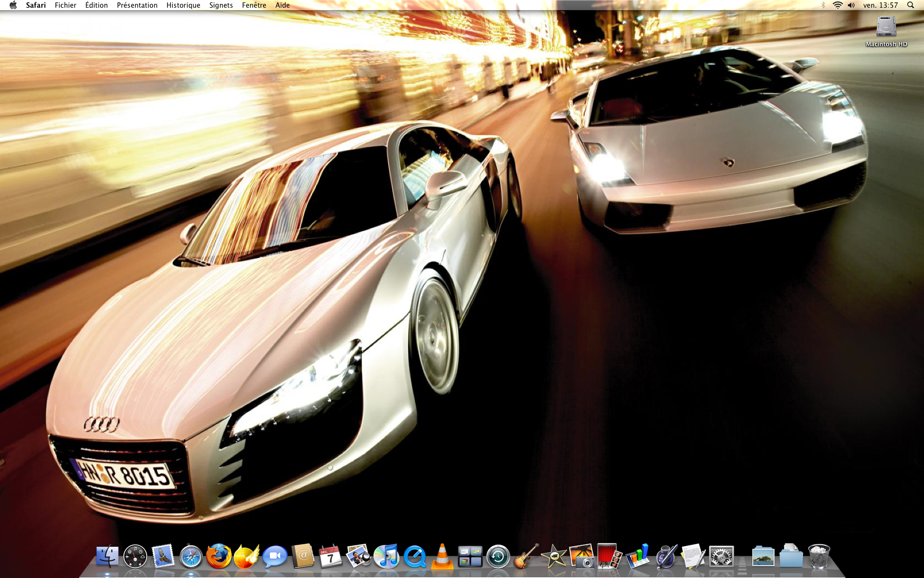Open Time Machine in the dock
Viewport: 924px width, 578px height.
[498, 557]
